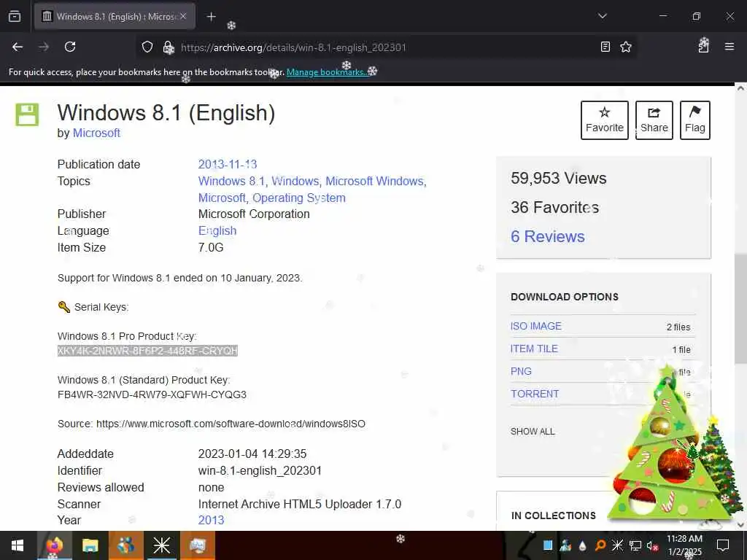Open ITEM TILE download option
Screen dimensions: 747x560
[534, 349]
